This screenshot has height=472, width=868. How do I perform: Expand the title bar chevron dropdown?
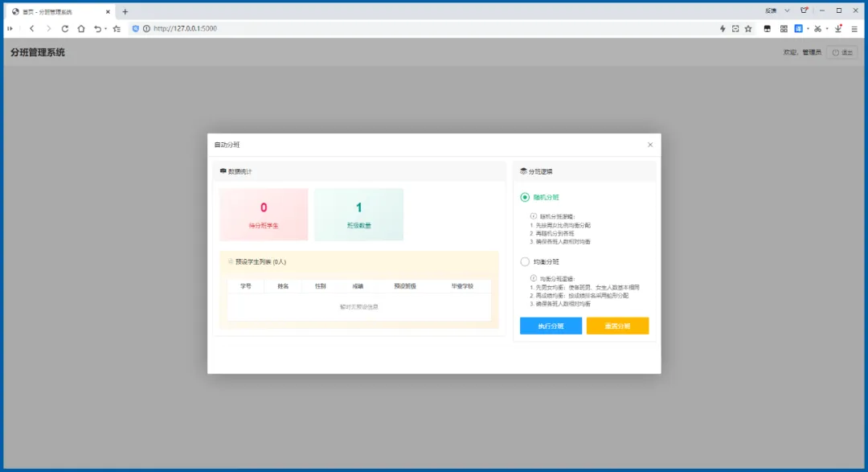787,10
